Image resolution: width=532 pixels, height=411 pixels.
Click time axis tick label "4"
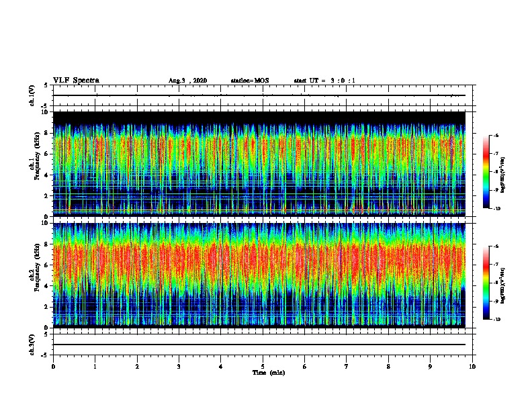(221, 367)
